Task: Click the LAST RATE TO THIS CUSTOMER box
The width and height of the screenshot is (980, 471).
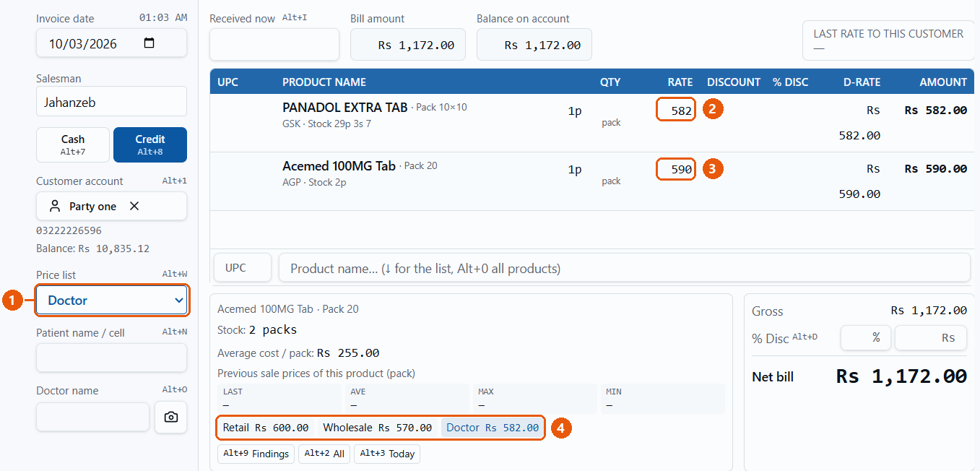Action: [x=888, y=40]
